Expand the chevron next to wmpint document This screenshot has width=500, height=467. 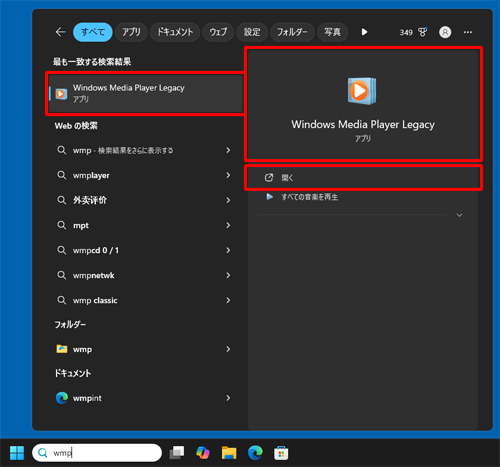228,398
